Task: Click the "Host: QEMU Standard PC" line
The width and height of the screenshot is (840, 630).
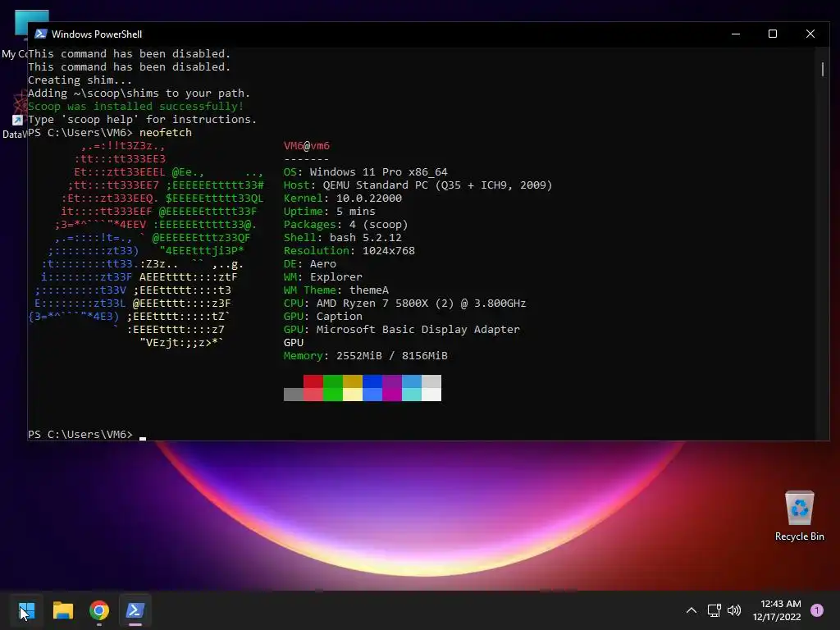Action: click(x=418, y=185)
